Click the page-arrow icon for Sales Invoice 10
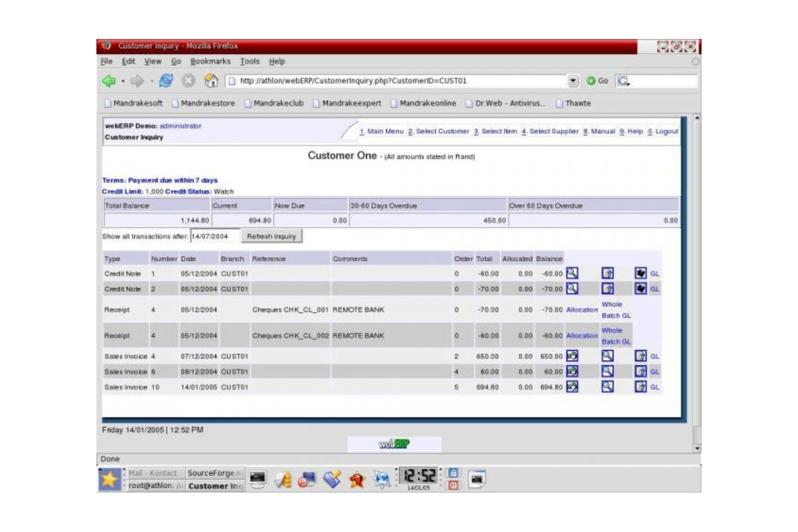 pyautogui.click(x=640, y=386)
